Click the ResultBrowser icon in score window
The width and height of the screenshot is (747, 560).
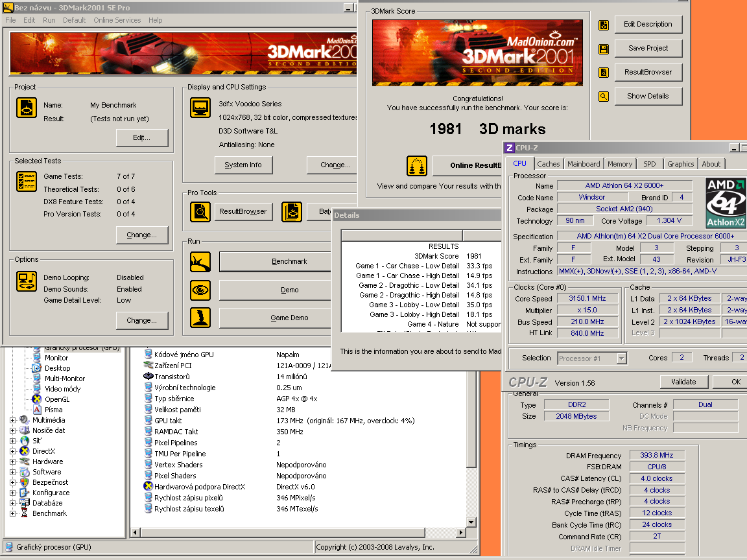click(604, 73)
